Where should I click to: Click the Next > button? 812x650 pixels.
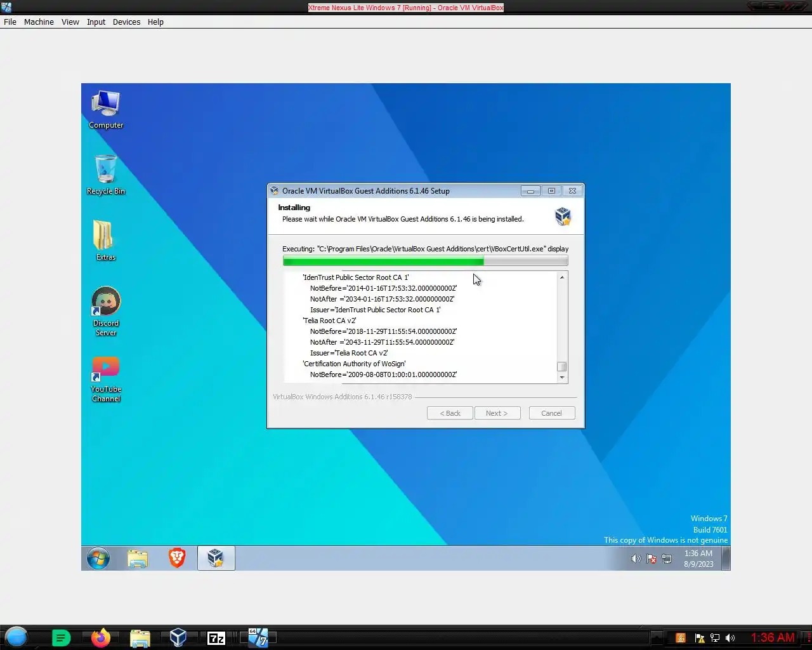click(497, 413)
